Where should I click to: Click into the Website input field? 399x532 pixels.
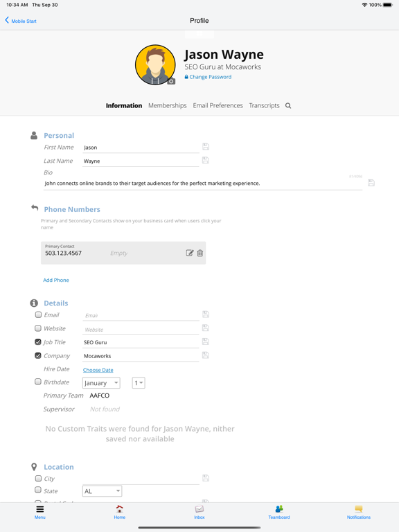tap(141, 329)
